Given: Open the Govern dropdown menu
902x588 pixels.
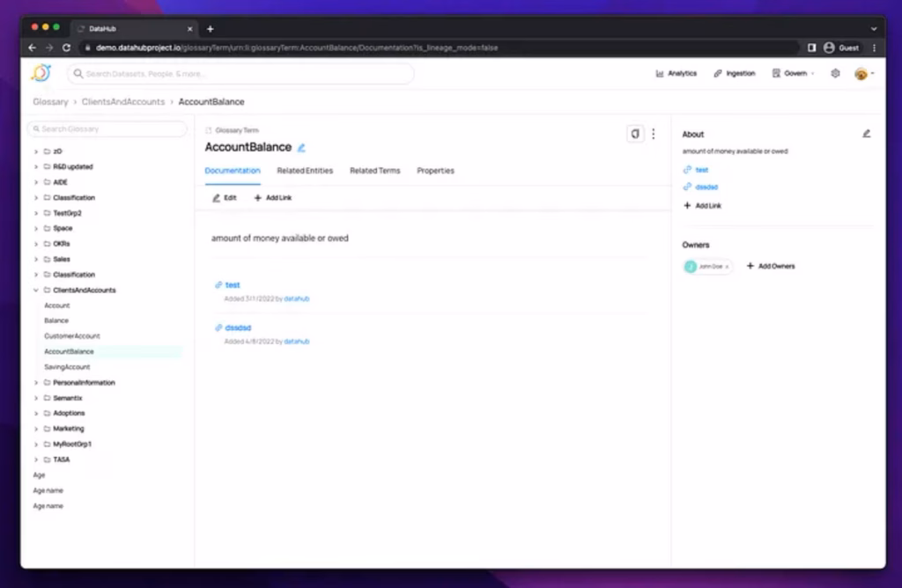Looking at the screenshot, I should coord(793,74).
